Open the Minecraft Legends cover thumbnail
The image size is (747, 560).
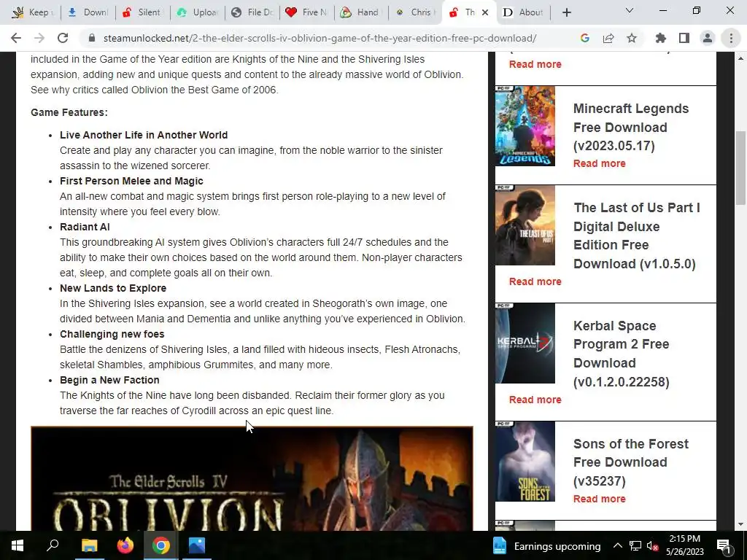525,126
